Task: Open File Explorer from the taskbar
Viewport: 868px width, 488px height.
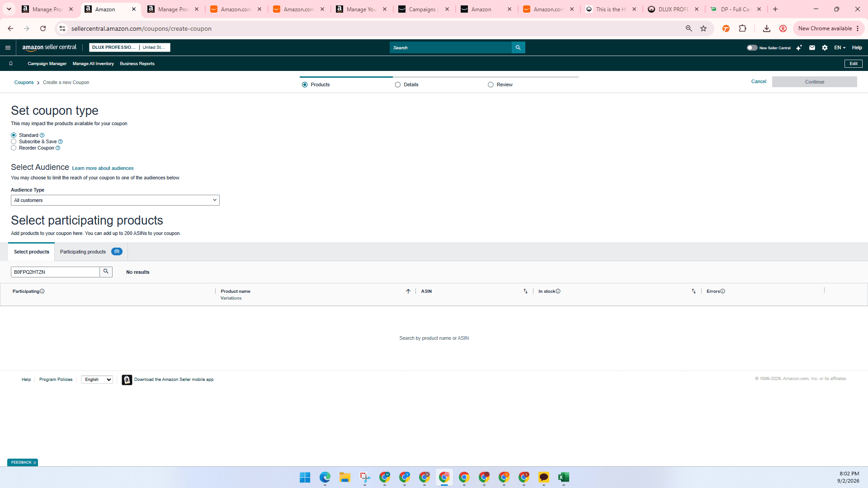Action: 345,477
